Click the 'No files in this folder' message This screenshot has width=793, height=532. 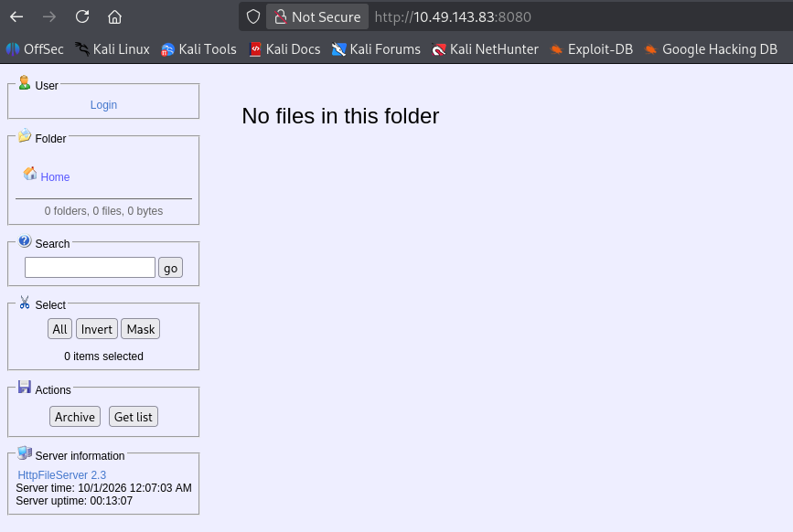point(340,116)
